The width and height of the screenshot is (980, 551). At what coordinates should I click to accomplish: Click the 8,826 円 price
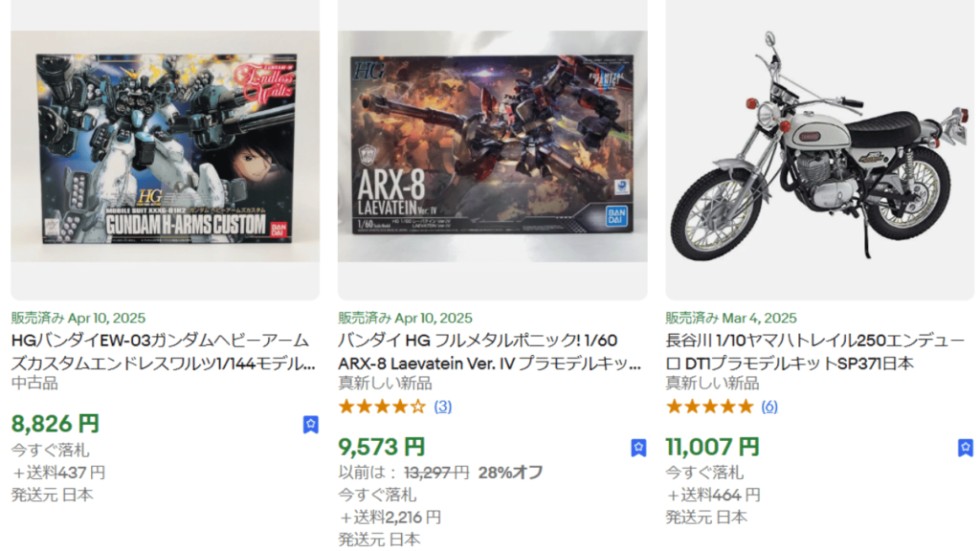pos(55,424)
